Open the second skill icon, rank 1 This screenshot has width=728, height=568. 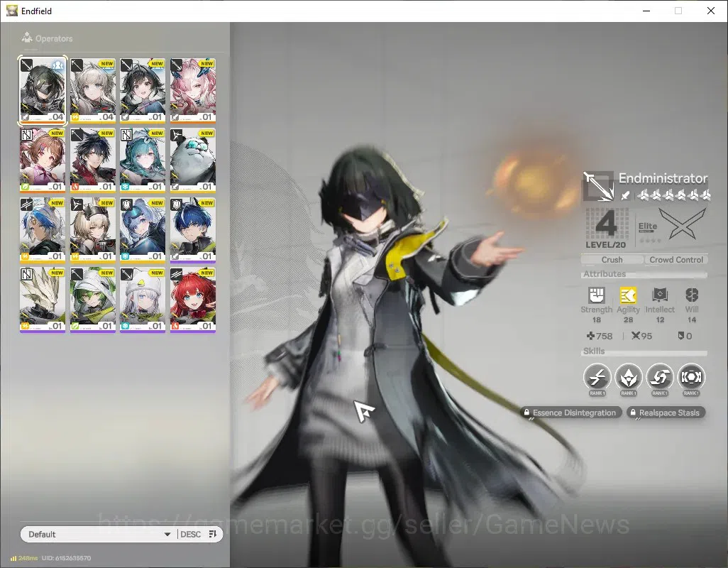coord(628,377)
